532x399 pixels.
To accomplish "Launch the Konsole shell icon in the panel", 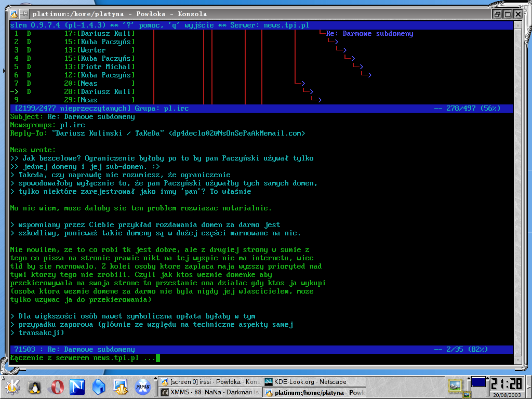I will click(121, 387).
